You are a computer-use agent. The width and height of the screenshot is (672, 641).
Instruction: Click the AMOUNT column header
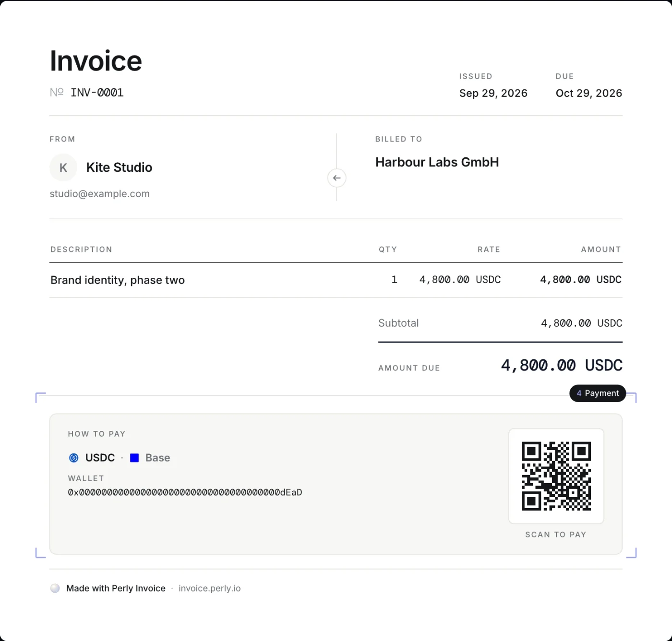point(601,249)
